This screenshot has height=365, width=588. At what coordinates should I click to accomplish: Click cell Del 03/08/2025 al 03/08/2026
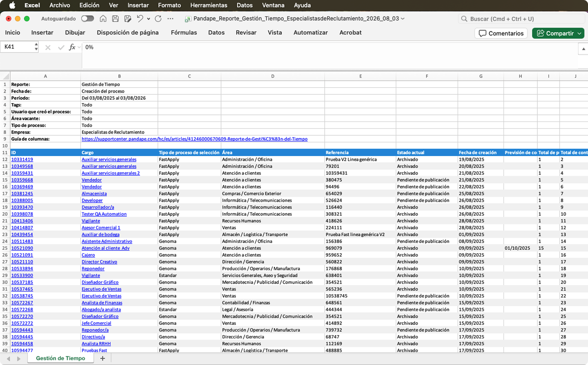point(119,98)
